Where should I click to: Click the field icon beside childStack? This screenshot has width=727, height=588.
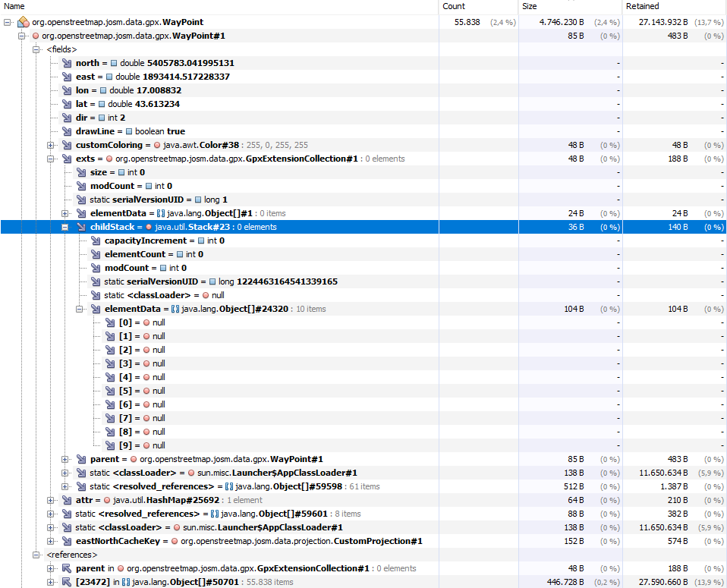pos(81,228)
